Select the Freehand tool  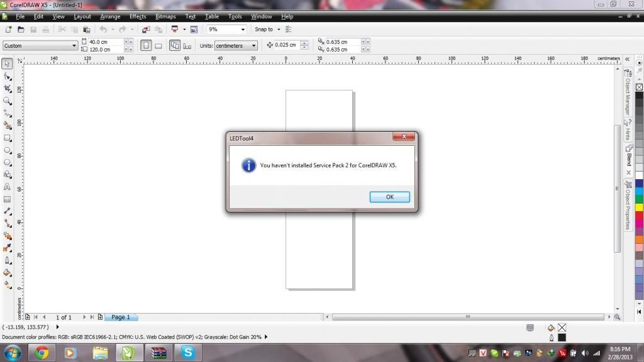[7, 113]
